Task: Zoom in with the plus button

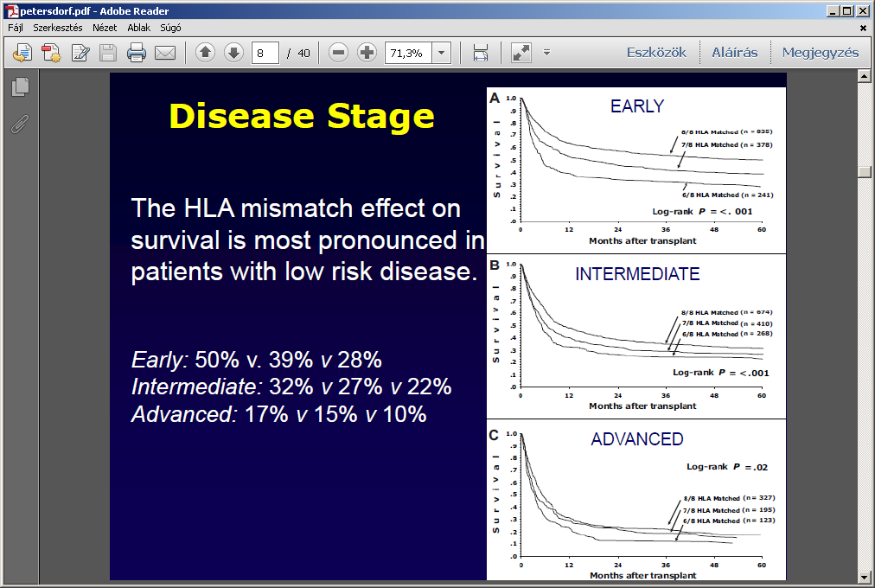Action: 367,53
